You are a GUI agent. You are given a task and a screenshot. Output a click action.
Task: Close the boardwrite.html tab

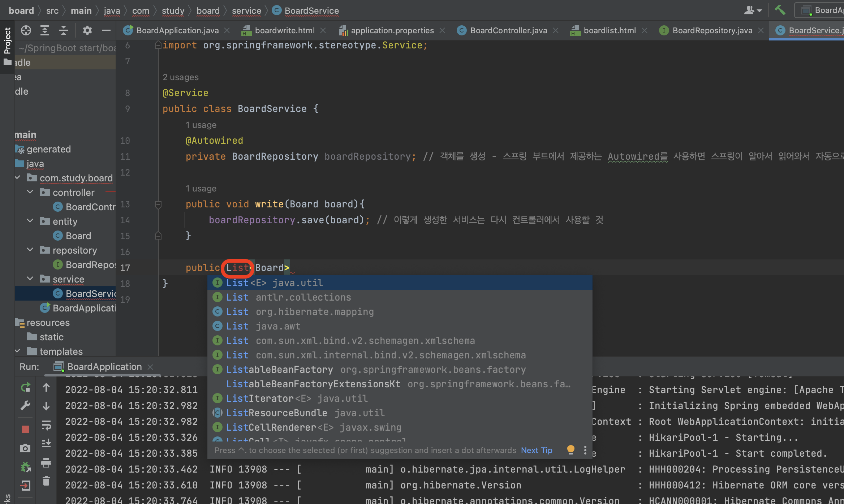[x=323, y=31]
